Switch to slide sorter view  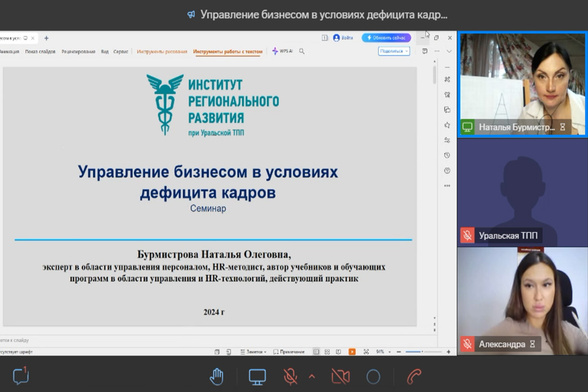click(328, 352)
